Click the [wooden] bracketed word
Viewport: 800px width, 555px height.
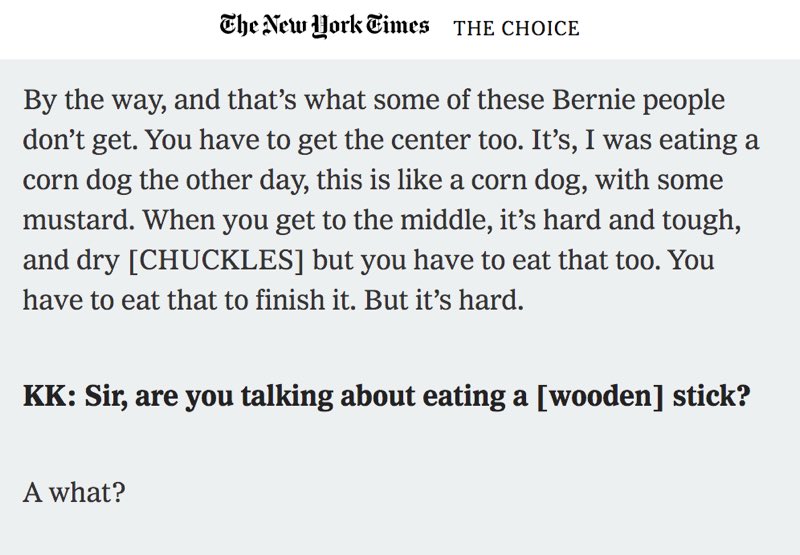(601, 396)
